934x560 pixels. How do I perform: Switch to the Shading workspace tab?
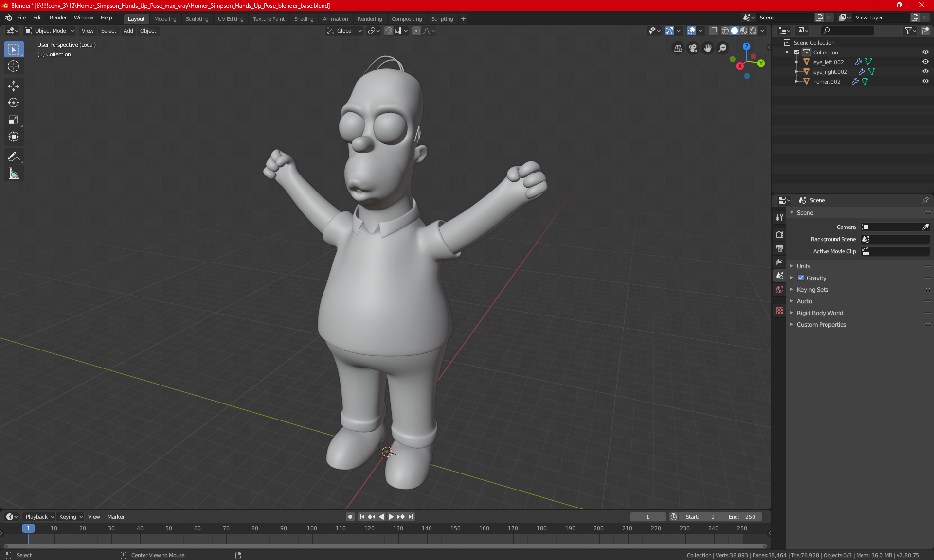tap(304, 19)
